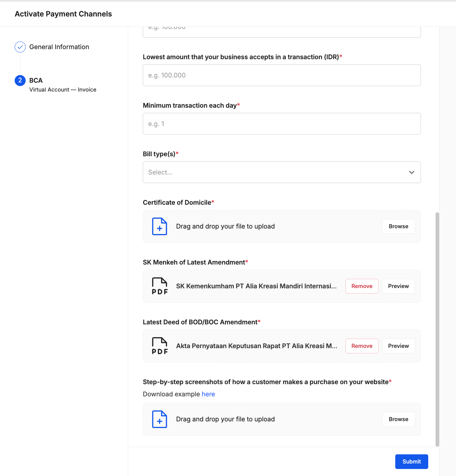Download the example via the here link
The height and width of the screenshot is (476, 456).
208,394
